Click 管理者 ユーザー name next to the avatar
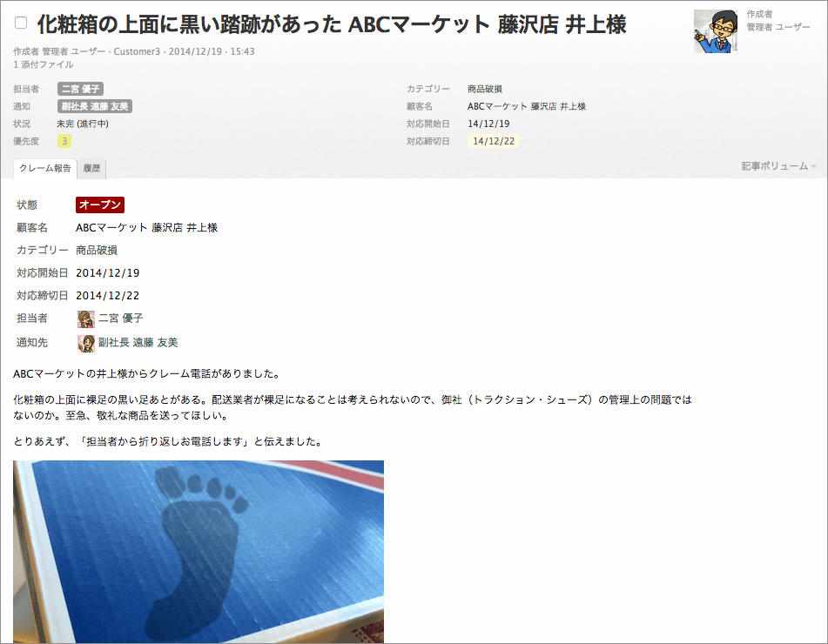 (x=778, y=27)
